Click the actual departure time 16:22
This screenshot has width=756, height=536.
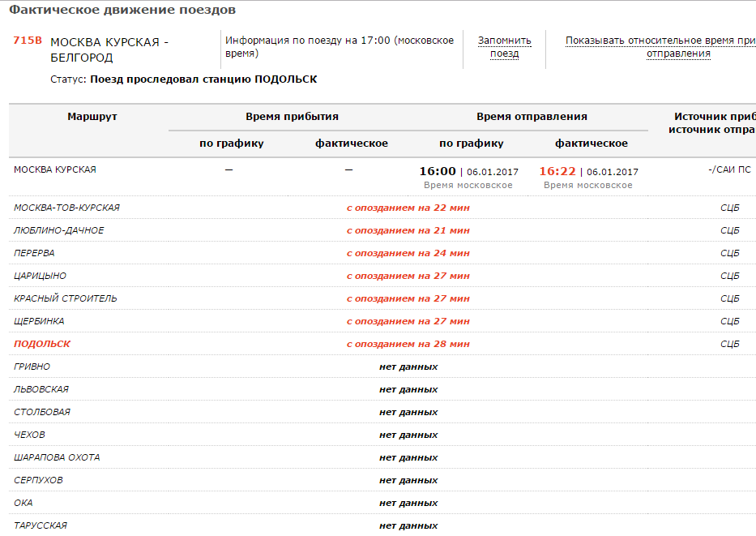556,171
